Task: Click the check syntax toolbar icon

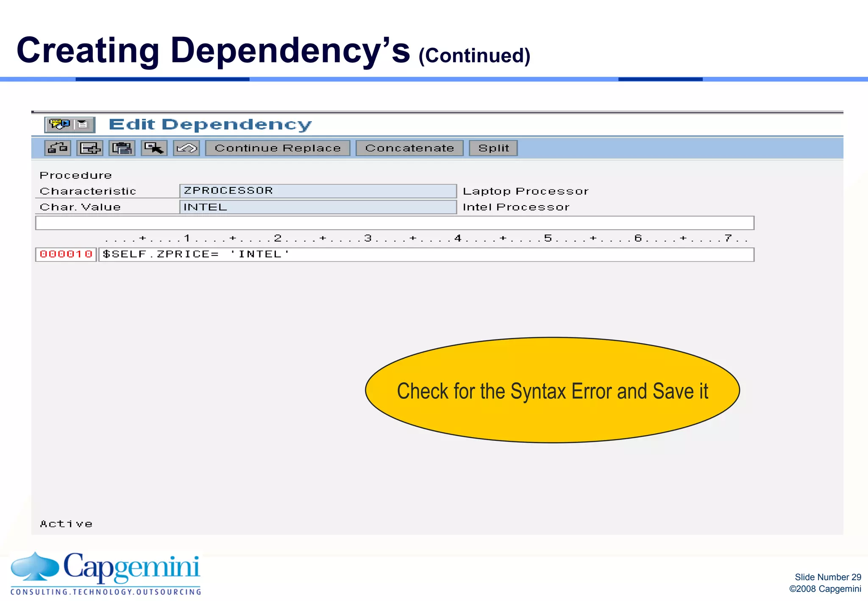Action: point(58,148)
